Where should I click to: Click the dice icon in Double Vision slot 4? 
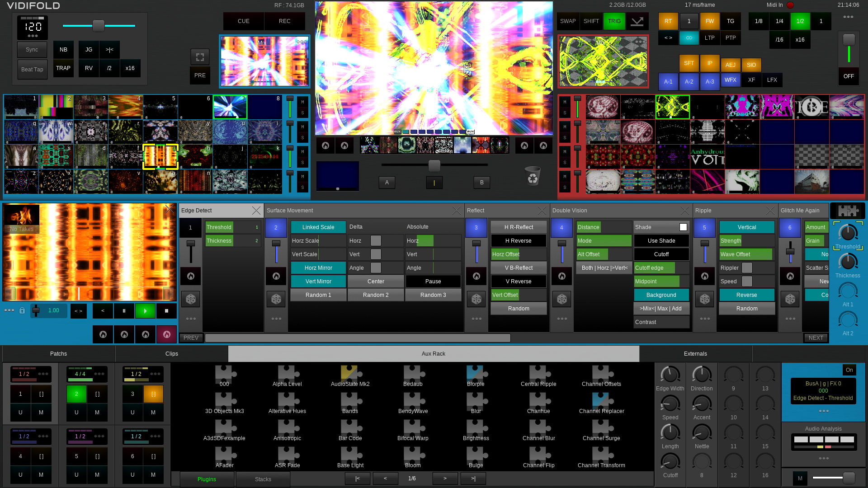coord(562,299)
